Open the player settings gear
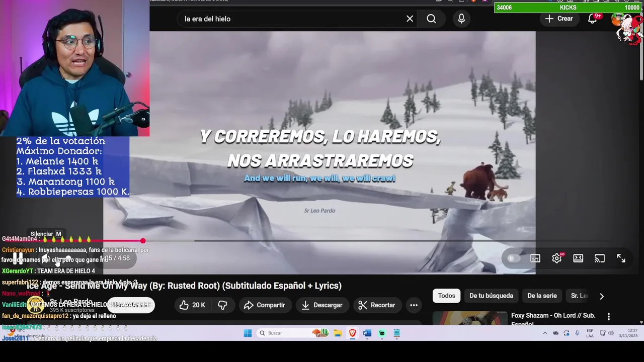644x362 pixels. (556, 258)
